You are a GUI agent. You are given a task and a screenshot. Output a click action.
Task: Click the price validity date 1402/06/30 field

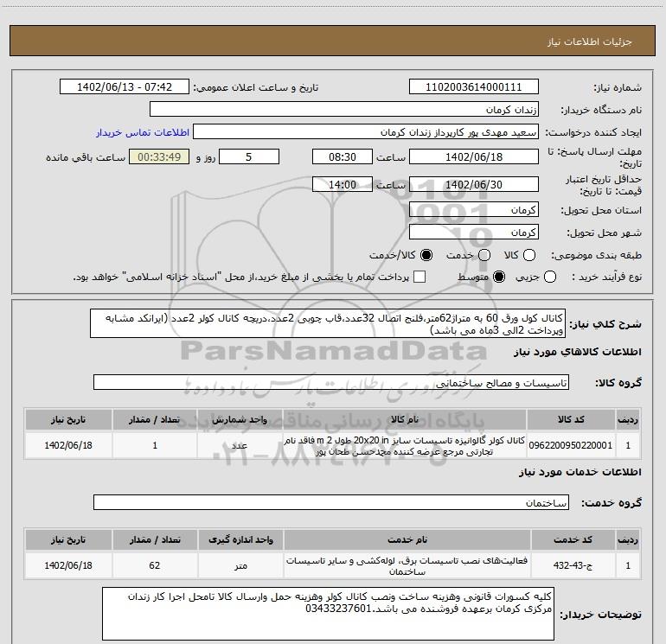(x=473, y=185)
